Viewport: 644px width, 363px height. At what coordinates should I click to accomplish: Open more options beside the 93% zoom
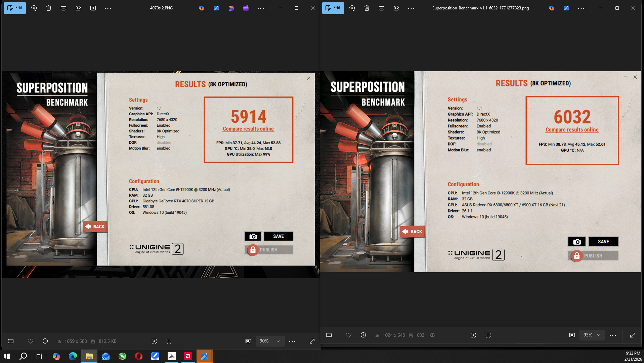[x=613, y=335]
